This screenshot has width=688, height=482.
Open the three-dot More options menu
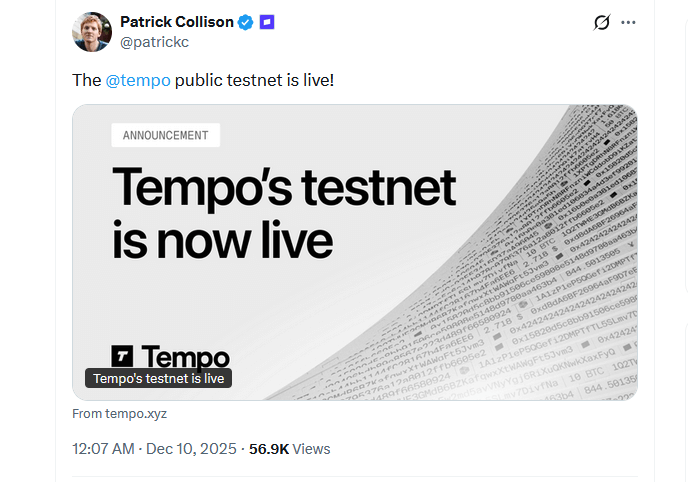click(x=628, y=22)
